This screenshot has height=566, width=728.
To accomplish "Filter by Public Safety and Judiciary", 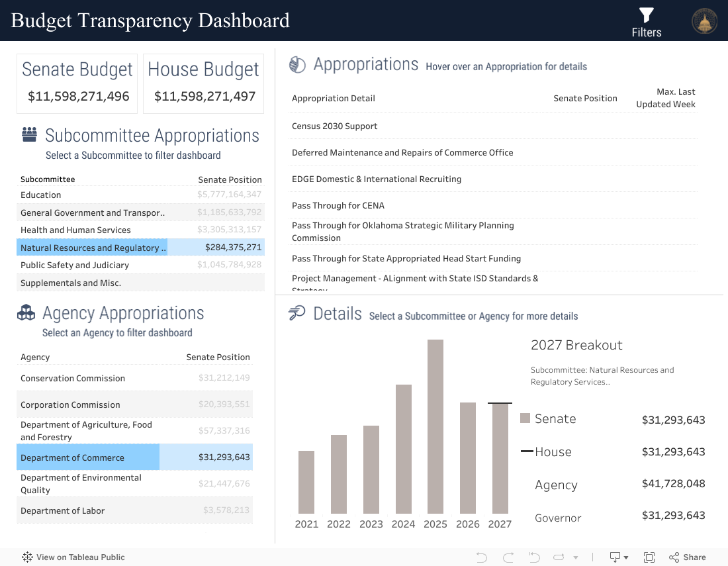I will coord(75,265).
